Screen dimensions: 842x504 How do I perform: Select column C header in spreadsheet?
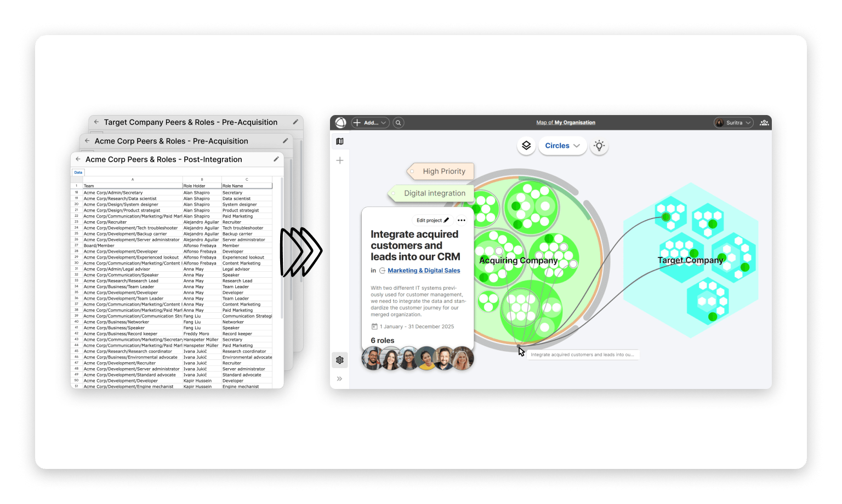pyautogui.click(x=247, y=179)
